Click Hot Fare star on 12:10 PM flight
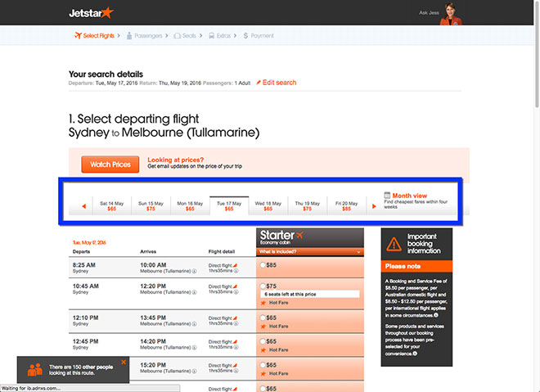 263,327
